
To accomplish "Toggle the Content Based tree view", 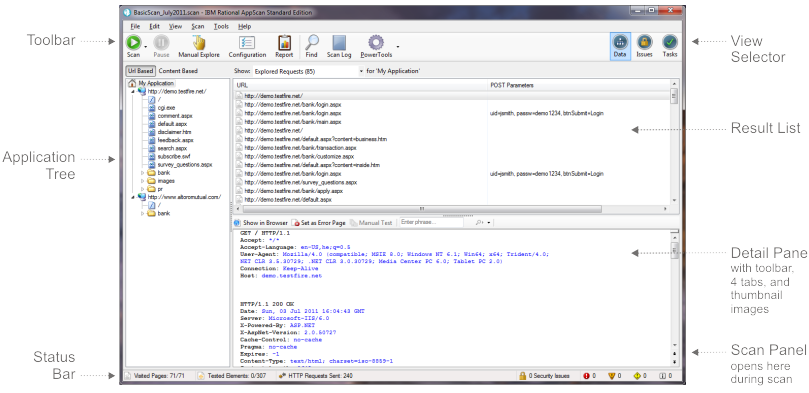I will 178,71.
